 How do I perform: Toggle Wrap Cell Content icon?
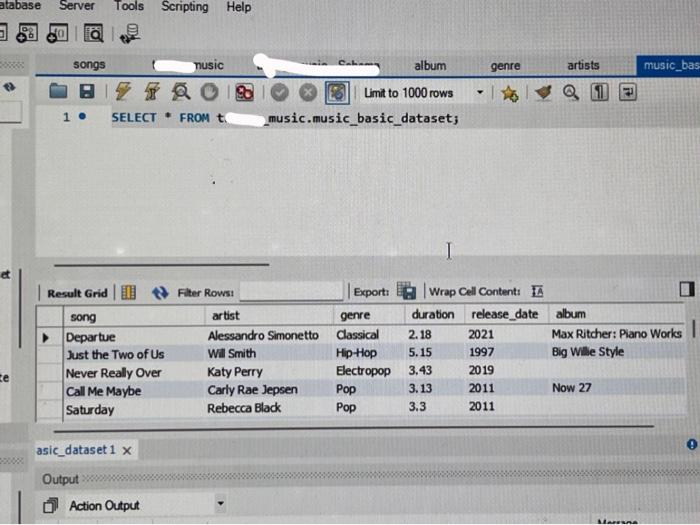pos(538,292)
